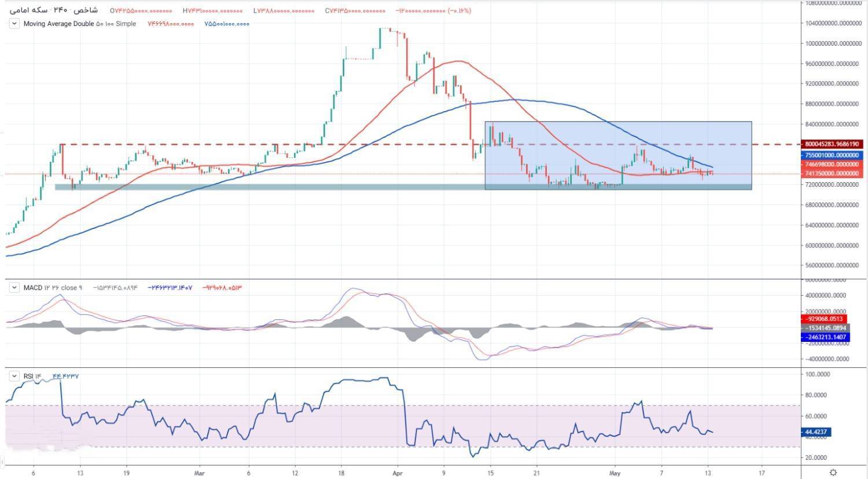This screenshot has width=868, height=479.
Task: Select the MACD 12 26 close 9 title
Action: [x=53, y=288]
